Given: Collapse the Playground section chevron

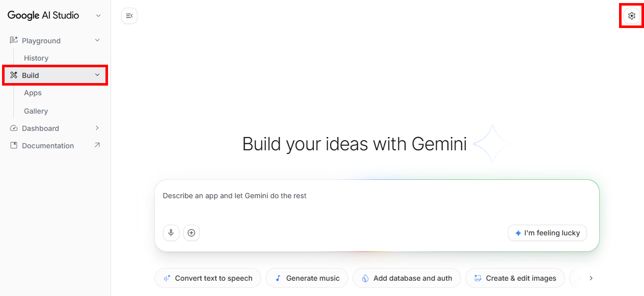Looking at the screenshot, I should click(97, 40).
